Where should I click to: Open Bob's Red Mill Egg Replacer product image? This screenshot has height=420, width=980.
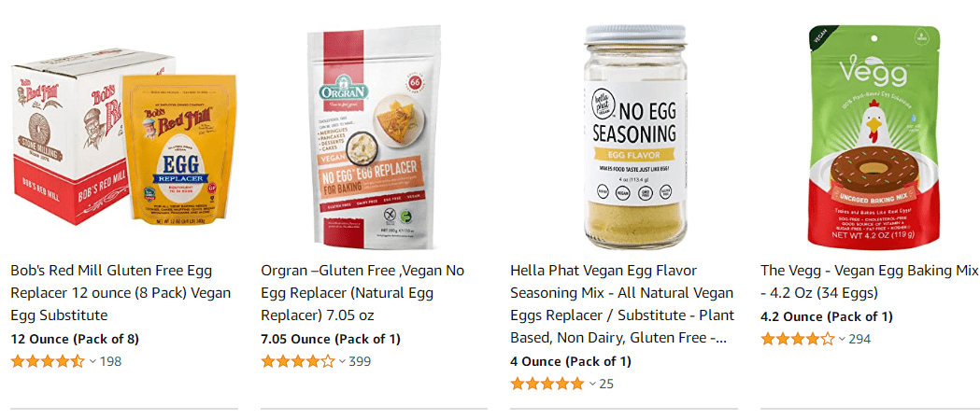click(x=124, y=137)
